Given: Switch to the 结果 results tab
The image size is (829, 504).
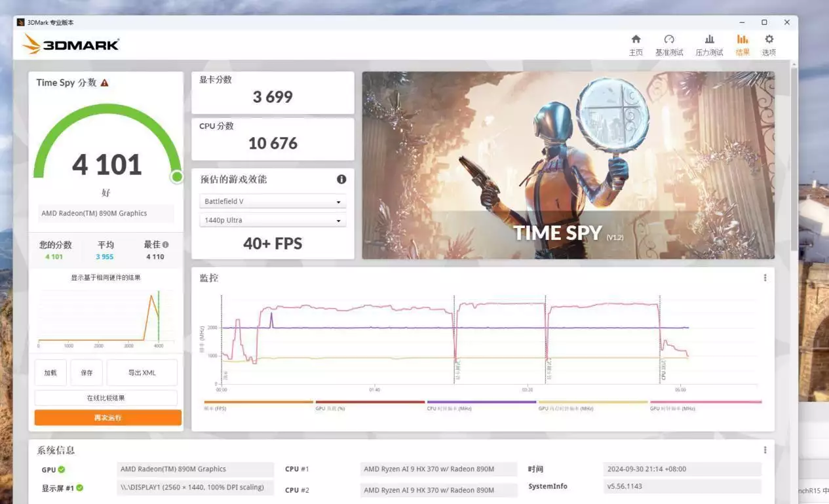Looking at the screenshot, I should point(742,45).
